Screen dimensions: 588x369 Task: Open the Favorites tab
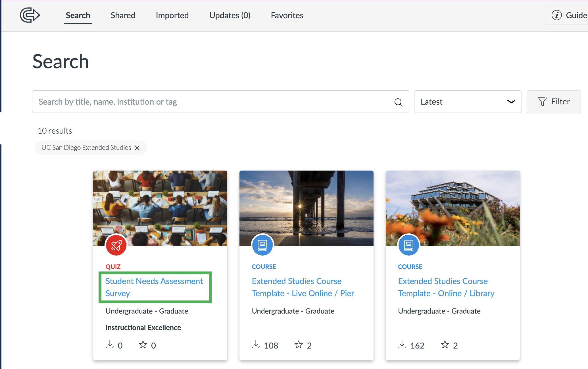pos(287,15)
